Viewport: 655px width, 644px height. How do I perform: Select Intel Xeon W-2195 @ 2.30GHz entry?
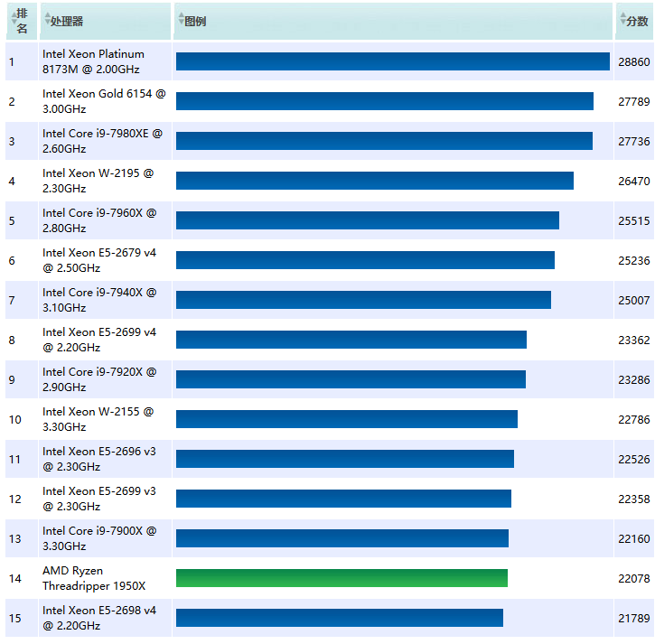pyautogui.click(x=98, y=181)
